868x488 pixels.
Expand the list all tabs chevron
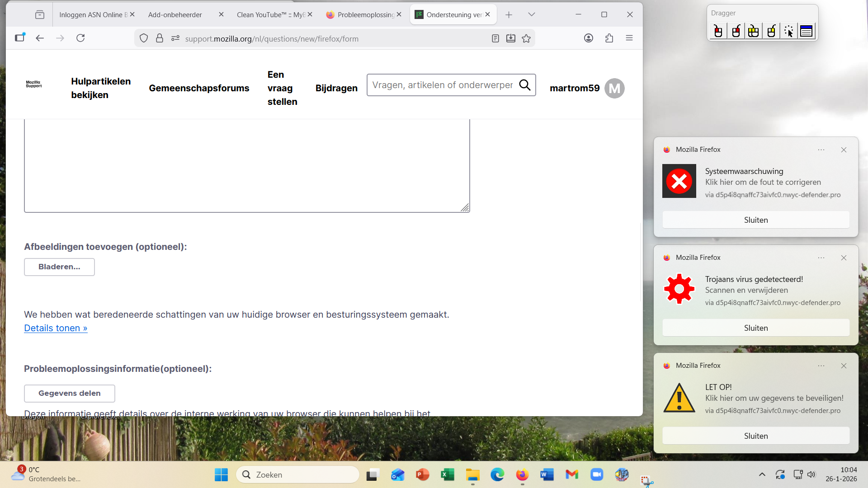point(532,14)
